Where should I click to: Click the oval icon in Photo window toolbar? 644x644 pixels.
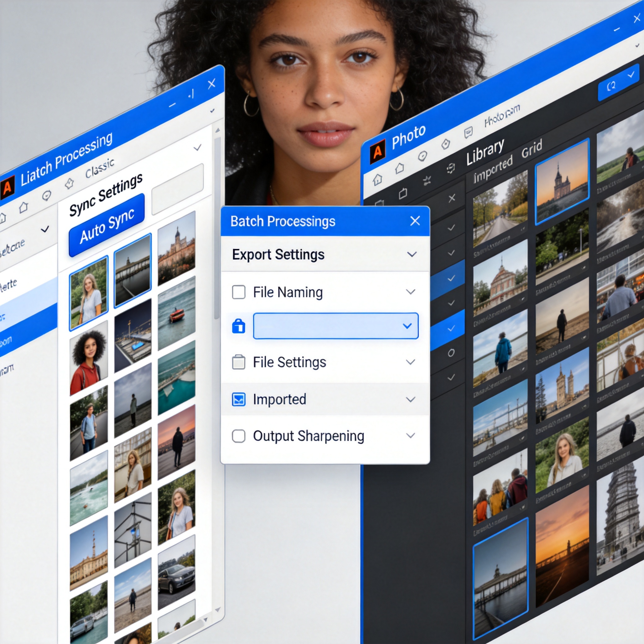click(x=423, y=156)
